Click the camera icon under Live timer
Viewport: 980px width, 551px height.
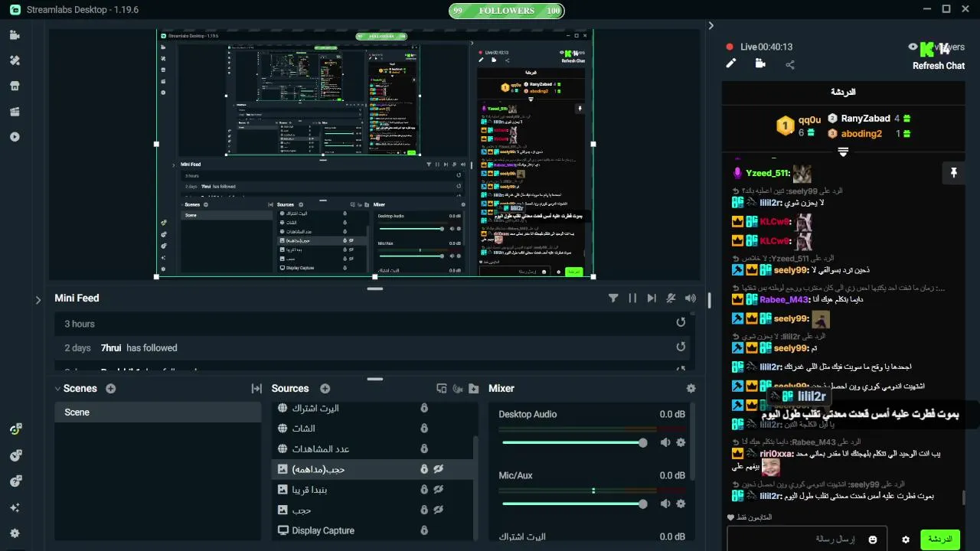pyautogui.click(x=760, y=64)
